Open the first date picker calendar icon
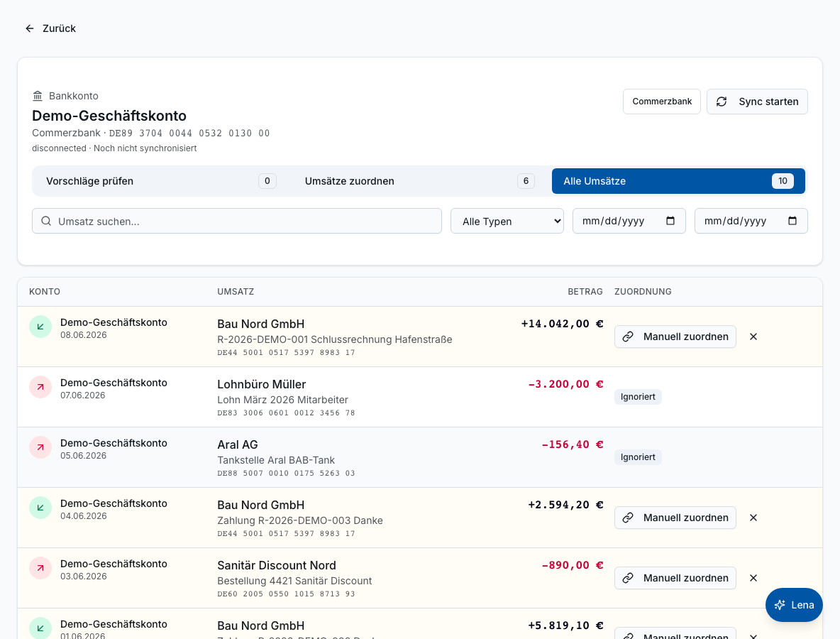 pos(670,221)
